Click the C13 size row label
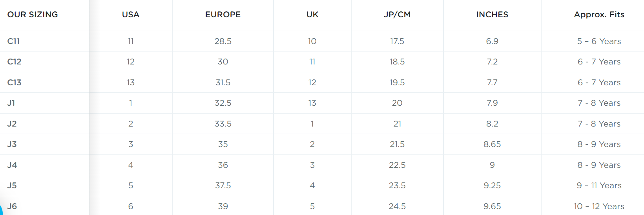Image resolution: width=644 pixels, height=215 pixels. (14, 83)
